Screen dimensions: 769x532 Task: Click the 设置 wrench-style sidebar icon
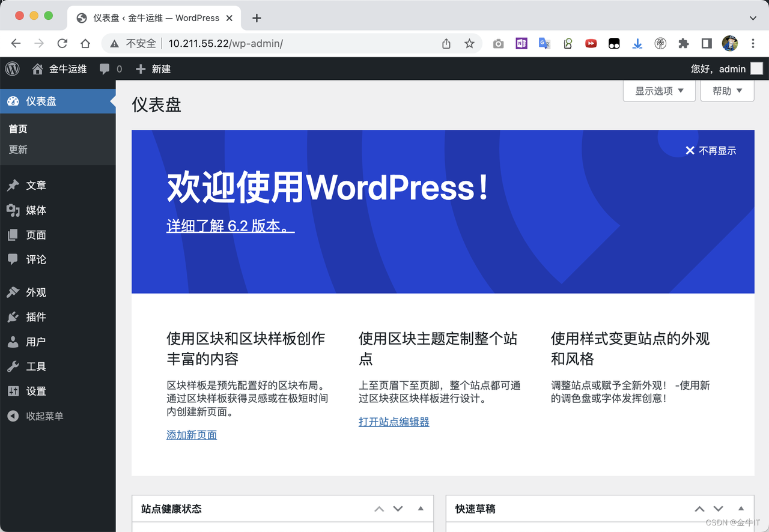tap(13, 391)
